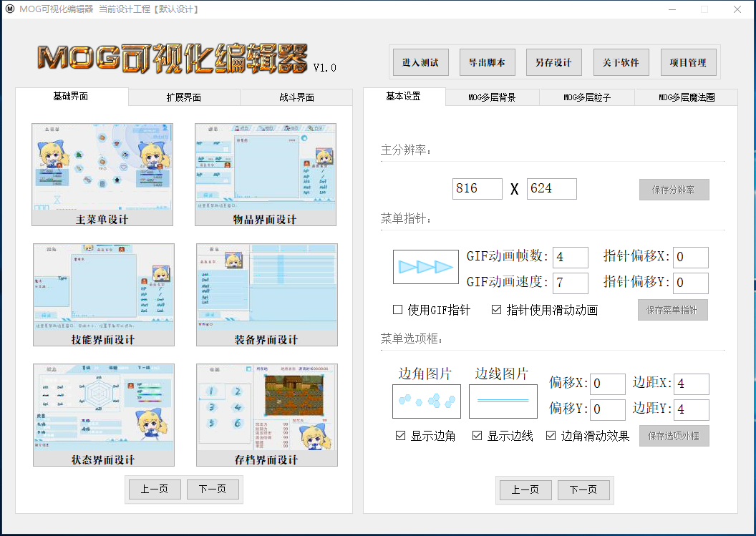Switch to the 战斗界面 tab
The image size is (756, 536).
click(x=296, y=97)
